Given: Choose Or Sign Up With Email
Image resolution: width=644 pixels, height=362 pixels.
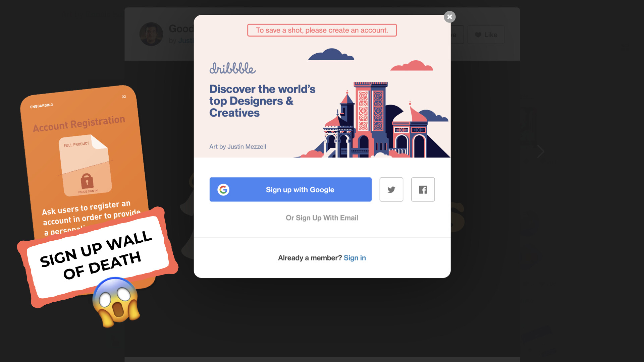Looking at the screenshot, I should [322, 218].
